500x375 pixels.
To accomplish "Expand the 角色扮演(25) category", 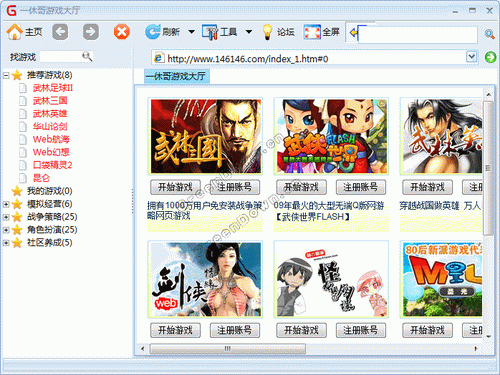I will (x=6, y=230).
